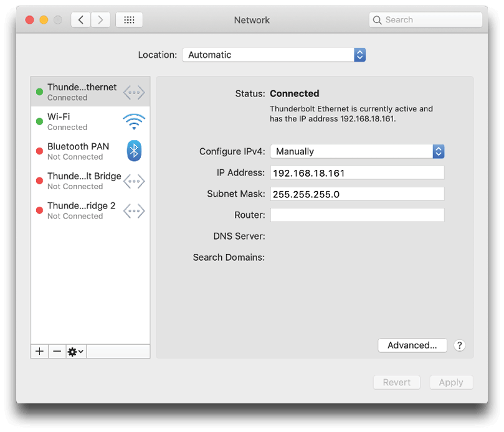Select the Thunderbolt Ethernet service in sidebar

[x=90, y=92]
